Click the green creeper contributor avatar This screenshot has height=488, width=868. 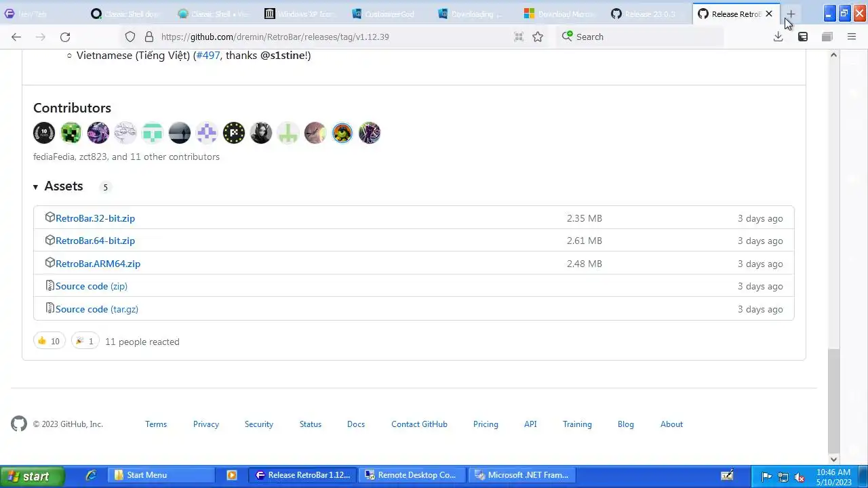[x=71, y=133]
